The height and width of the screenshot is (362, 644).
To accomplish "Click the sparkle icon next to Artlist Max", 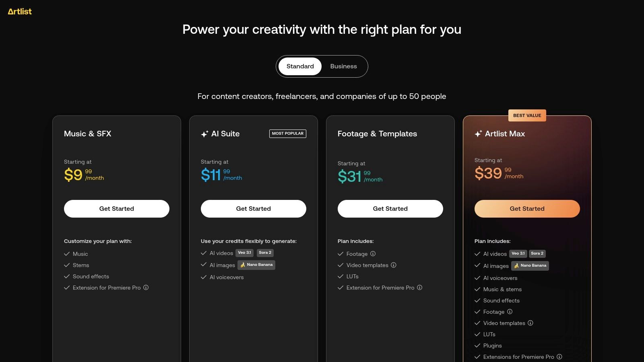I will [478, 134].
